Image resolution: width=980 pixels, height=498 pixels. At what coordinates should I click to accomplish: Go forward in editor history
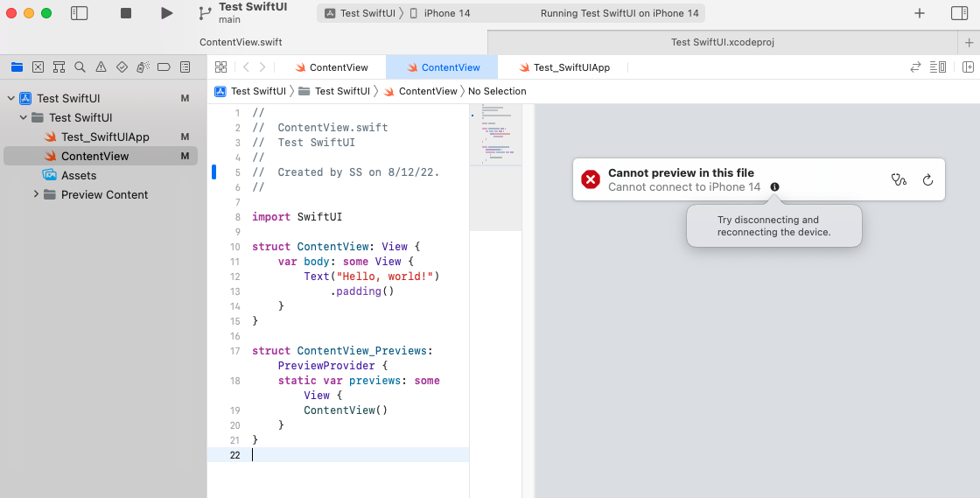tap(262, 67)
